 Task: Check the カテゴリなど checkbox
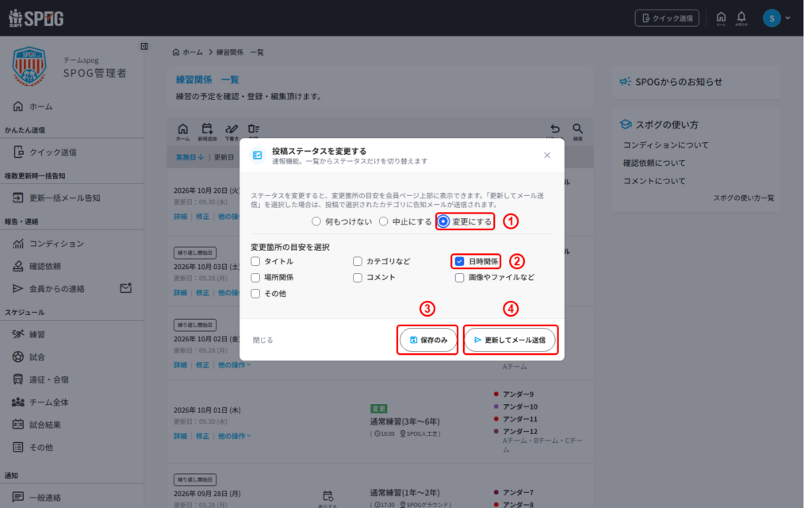[x=358, y=261]
